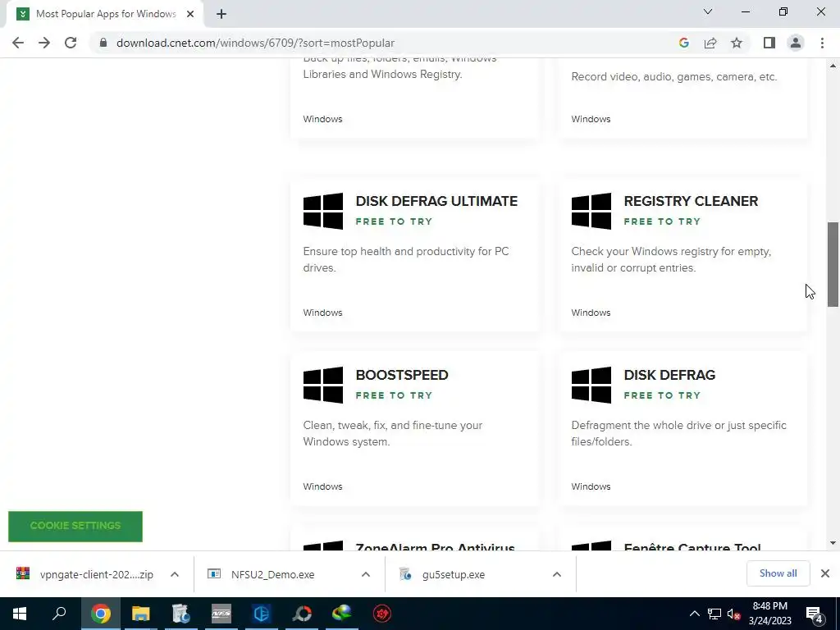Show all downloads
The image size is (840, 630).
pyautogui.click(x=778, y=573)
